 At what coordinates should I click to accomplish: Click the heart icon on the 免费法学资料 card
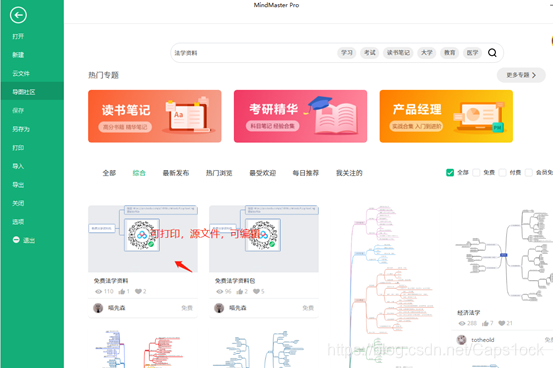pos(138,291)
